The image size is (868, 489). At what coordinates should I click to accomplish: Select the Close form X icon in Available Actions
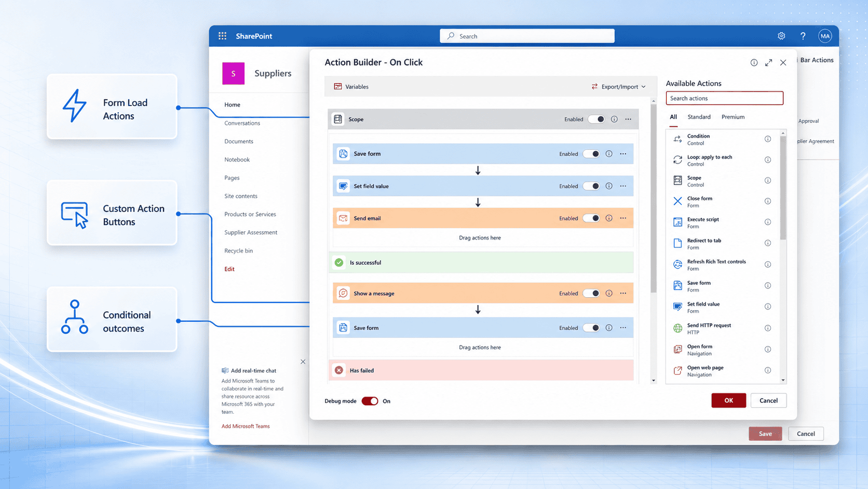point(677,201)
